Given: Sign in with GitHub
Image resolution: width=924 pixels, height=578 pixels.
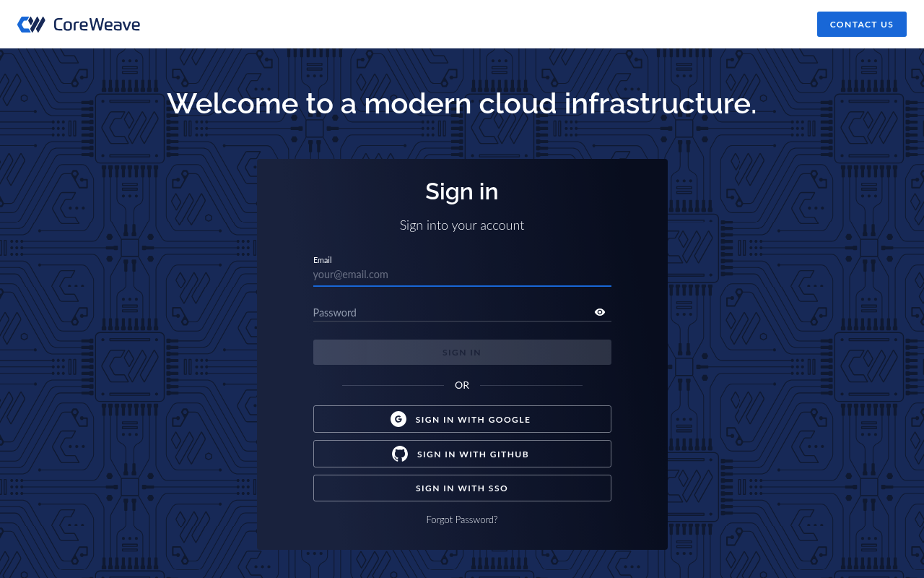Looking at the screenshot, I should click(462, 454).
